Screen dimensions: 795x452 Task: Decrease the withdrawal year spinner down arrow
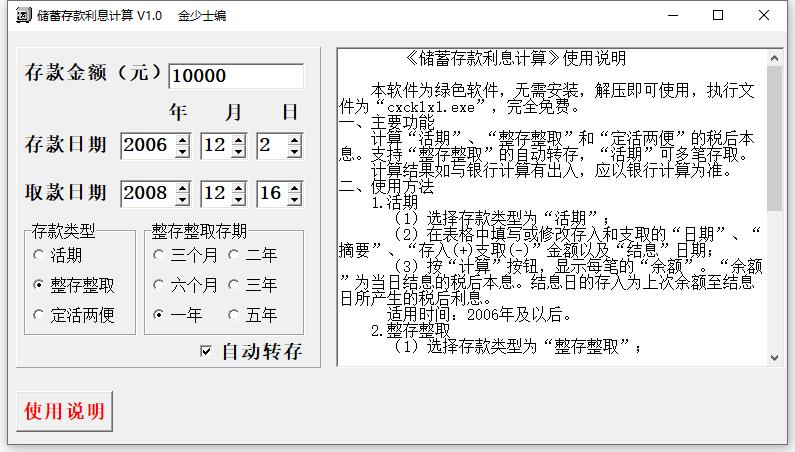pos(181,199)
